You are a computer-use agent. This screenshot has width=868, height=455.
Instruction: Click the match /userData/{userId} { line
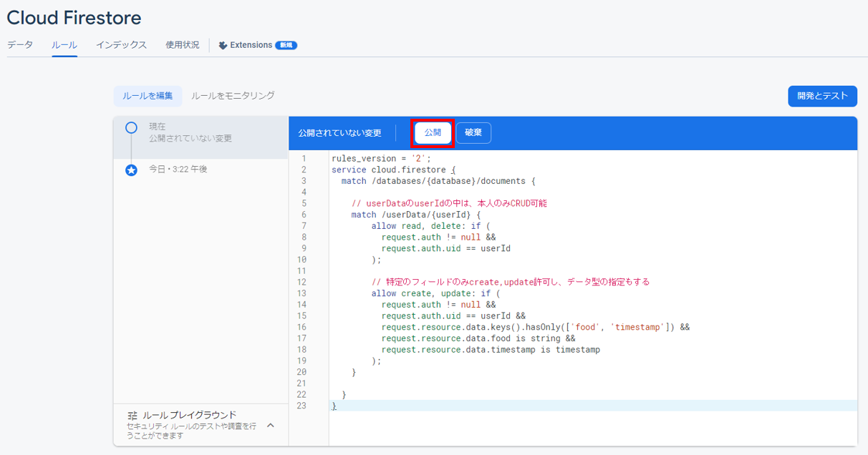point(416,215)
